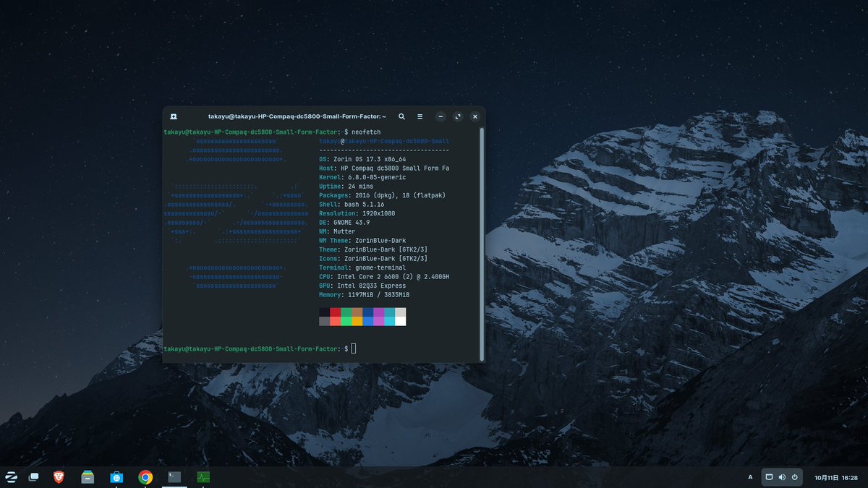Launch Brave browser from the taskbar
Image resolution: width=868 pixels, height=488 pixels.
pos(59,476)
